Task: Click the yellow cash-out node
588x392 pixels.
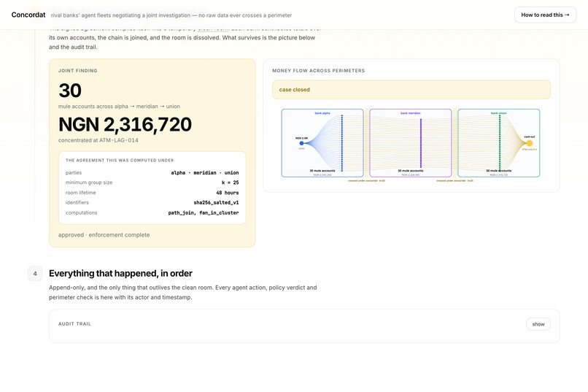Action: (x=529, y=143)
